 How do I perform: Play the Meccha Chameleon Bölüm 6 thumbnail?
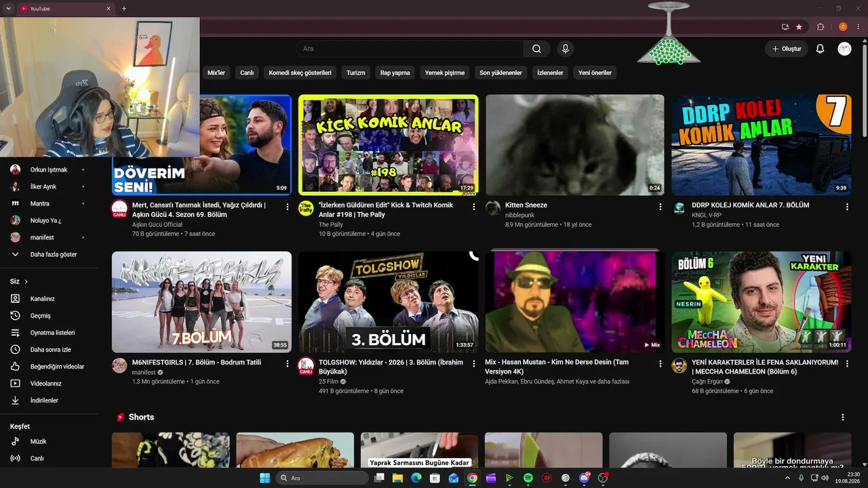762,302
